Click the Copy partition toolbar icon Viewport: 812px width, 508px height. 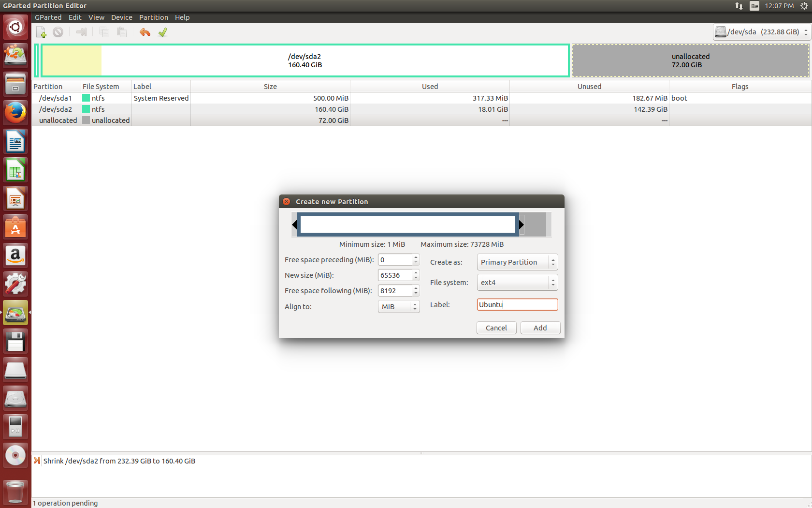coord(104,32)
